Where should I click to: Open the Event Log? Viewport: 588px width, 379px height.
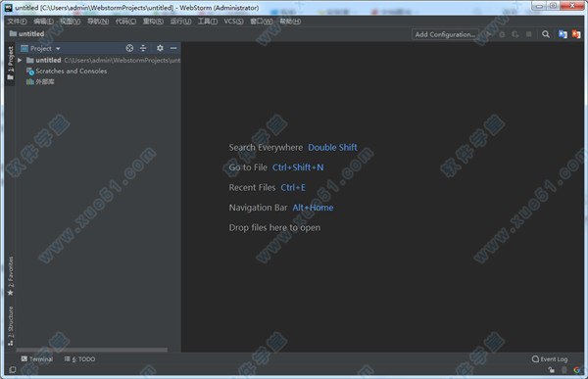pos(550,359)
